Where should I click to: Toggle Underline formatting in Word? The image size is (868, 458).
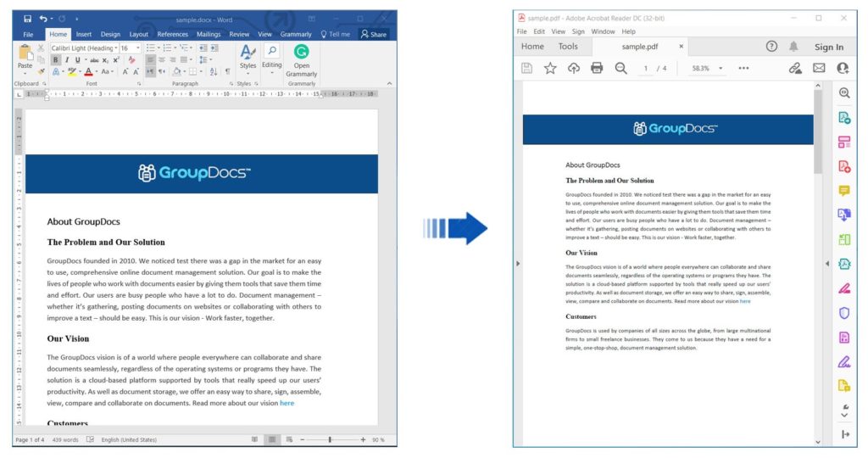[77, 60]
